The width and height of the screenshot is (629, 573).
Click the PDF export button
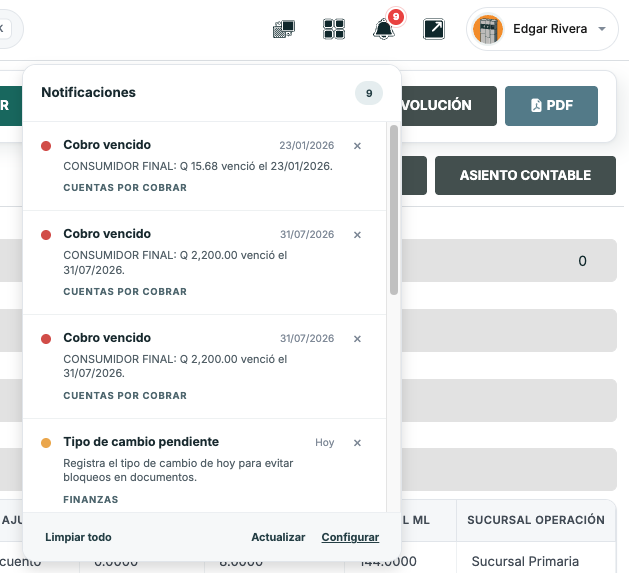point(551,106)
